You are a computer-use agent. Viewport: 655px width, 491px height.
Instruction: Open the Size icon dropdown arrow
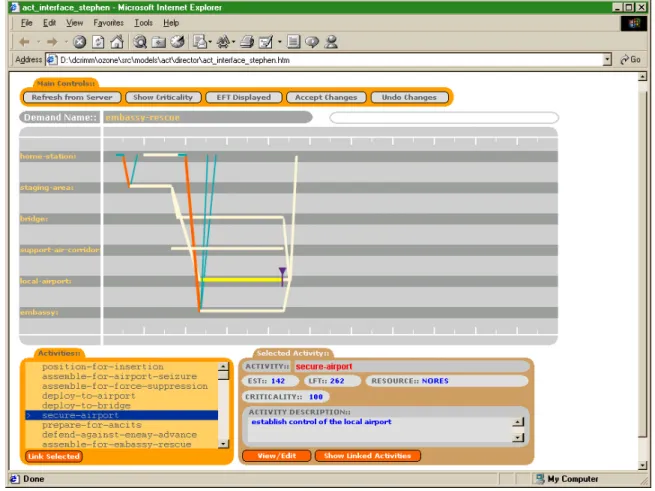pos(234,42)
